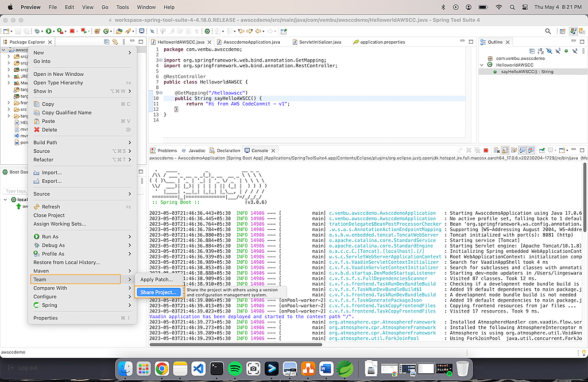Expand the New submenu in context menu

click(130, 52)
